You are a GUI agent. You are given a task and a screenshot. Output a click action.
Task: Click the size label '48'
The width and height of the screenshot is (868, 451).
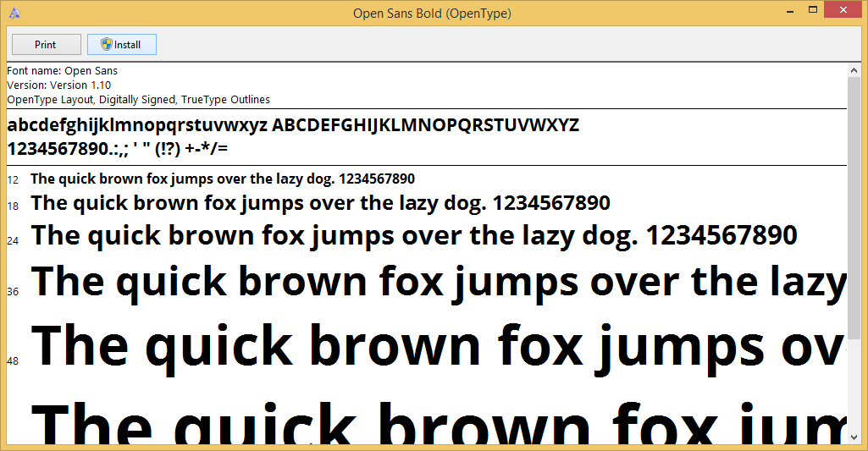(x=13, y=360)
